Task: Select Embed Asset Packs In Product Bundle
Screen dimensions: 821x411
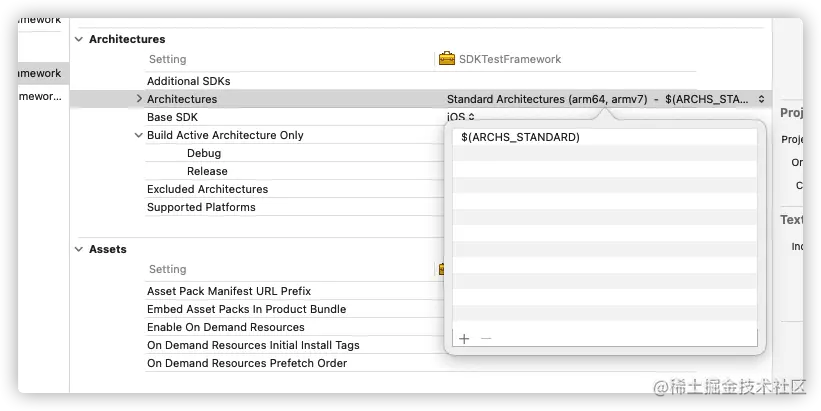Action: (246, 309)
